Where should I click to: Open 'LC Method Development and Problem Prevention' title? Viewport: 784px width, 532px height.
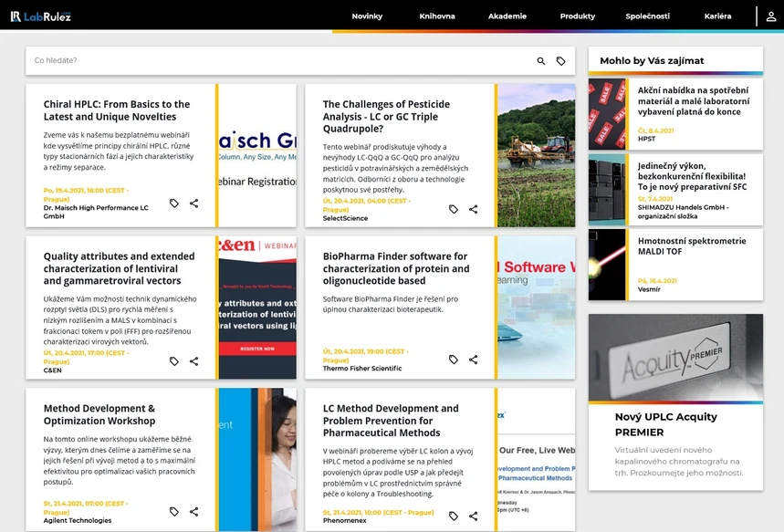tap(391, 421)
